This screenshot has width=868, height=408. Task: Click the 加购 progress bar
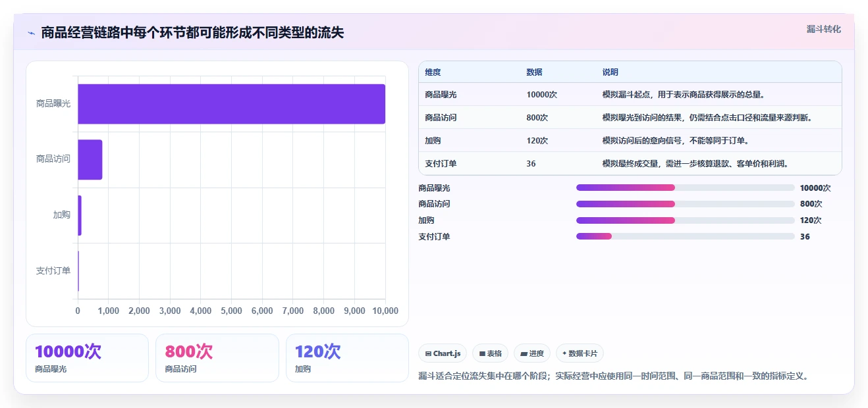686,220
